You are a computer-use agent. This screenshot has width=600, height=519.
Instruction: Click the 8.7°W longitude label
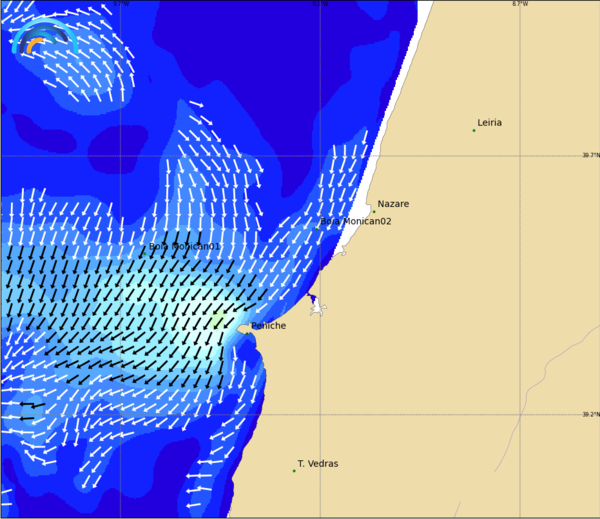pyautogui.click(x=519, y=4)
